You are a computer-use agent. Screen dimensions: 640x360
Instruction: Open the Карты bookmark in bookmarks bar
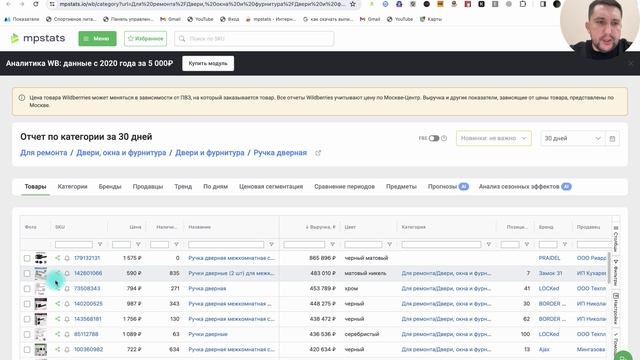click(431, 19)
